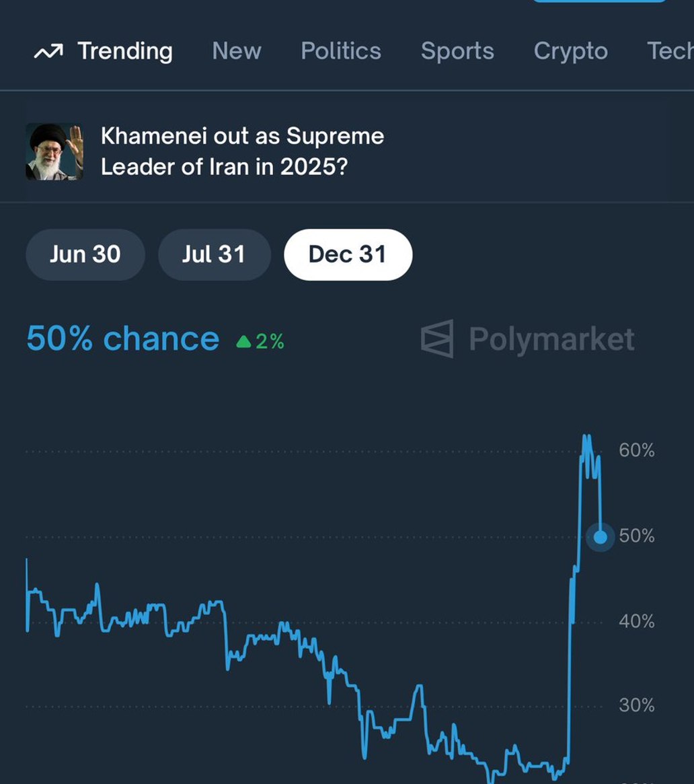Click the blue button at top edge
The width and height of the screenshot is (694, 784).
pyautogui.click(x=599, y=1)
